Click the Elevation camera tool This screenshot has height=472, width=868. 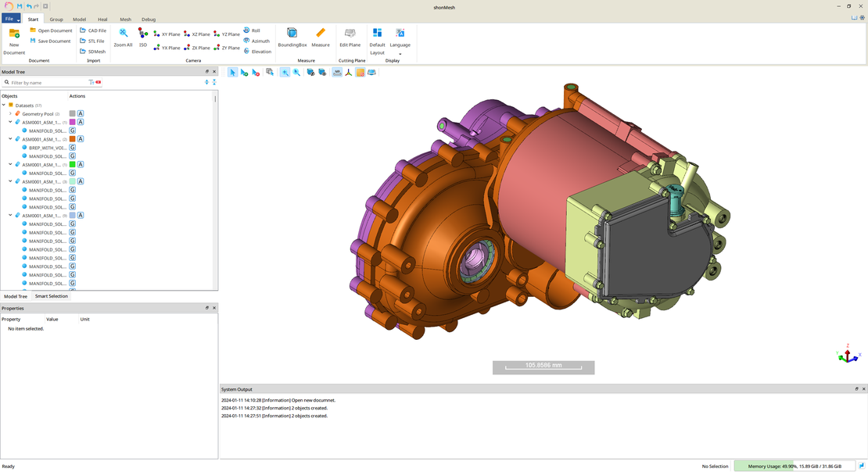pyautogui.click(x=257, y=52)
